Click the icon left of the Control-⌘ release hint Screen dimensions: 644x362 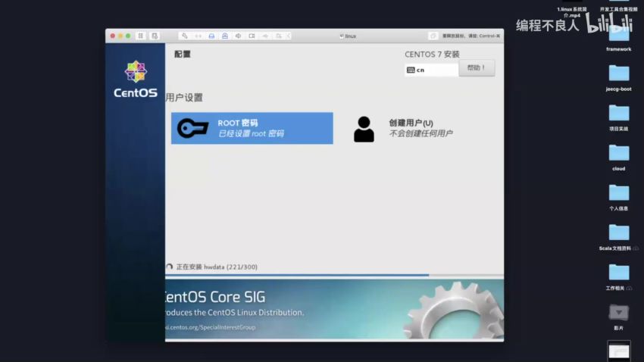(x=433, y=36)
